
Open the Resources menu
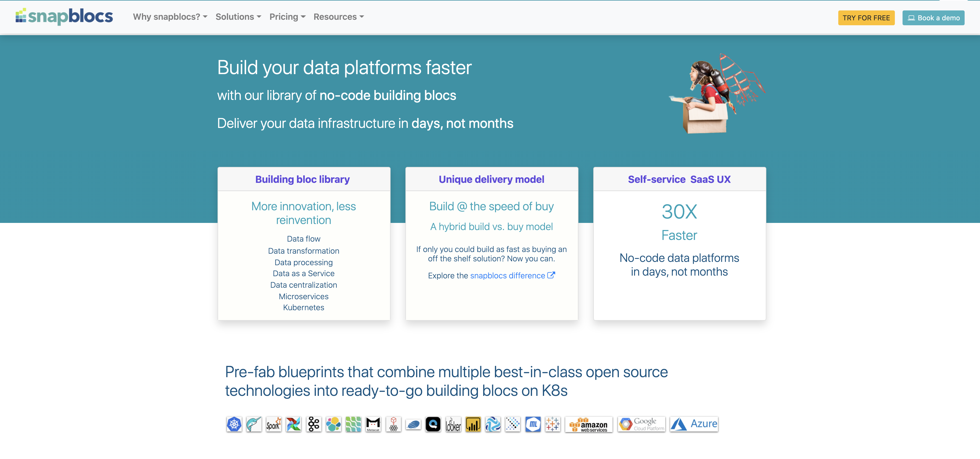(x=338, y=17)
